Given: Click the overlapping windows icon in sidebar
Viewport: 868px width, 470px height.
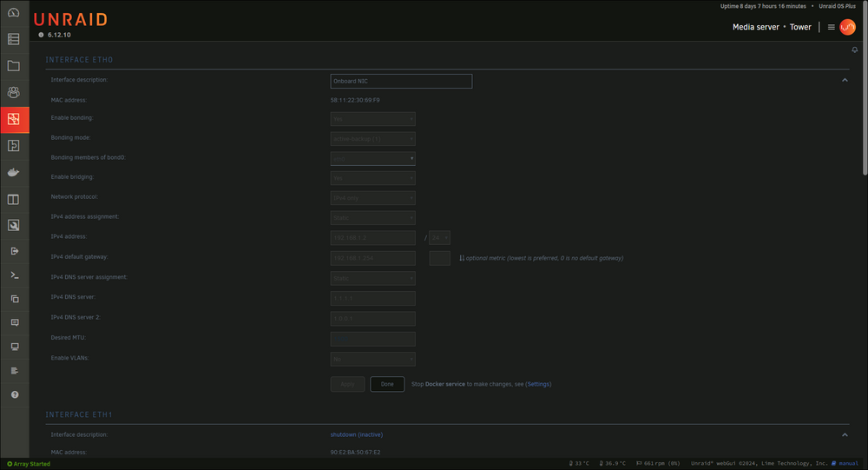Looking at the screenshot, I should 15,299.
